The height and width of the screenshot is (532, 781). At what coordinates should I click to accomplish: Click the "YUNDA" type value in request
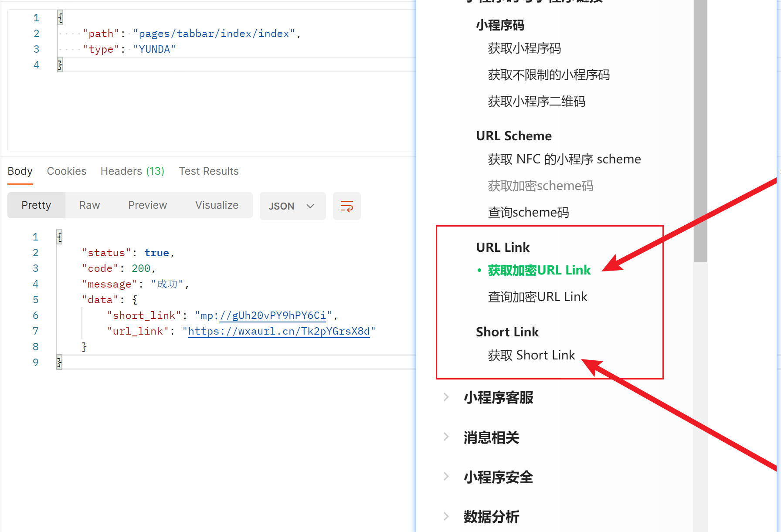coord(154,49)
